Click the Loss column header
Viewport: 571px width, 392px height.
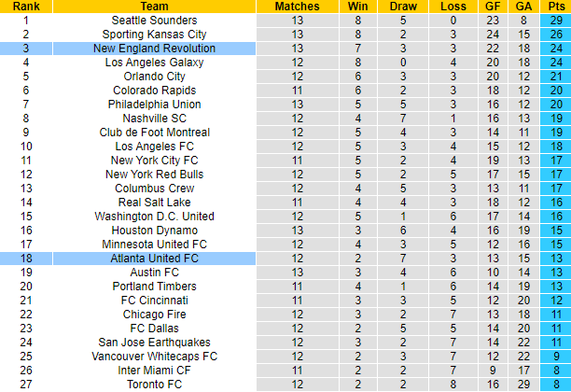coord(453,6)
